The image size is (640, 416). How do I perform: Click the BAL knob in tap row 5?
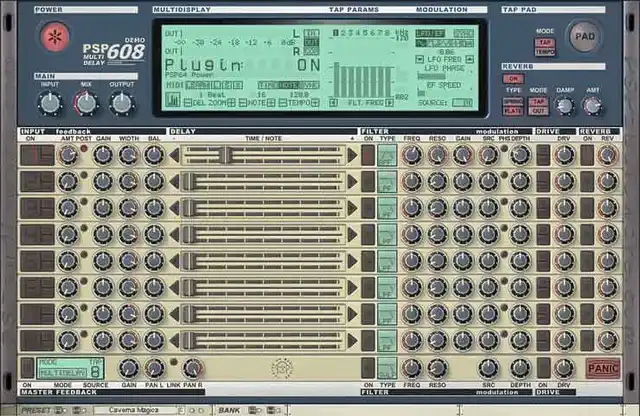[x=154, y=261]
